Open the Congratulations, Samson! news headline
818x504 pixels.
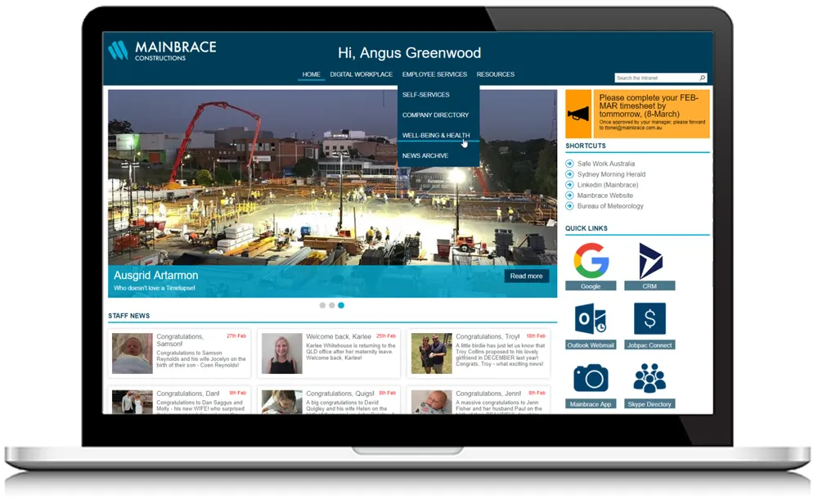(180, 340)
